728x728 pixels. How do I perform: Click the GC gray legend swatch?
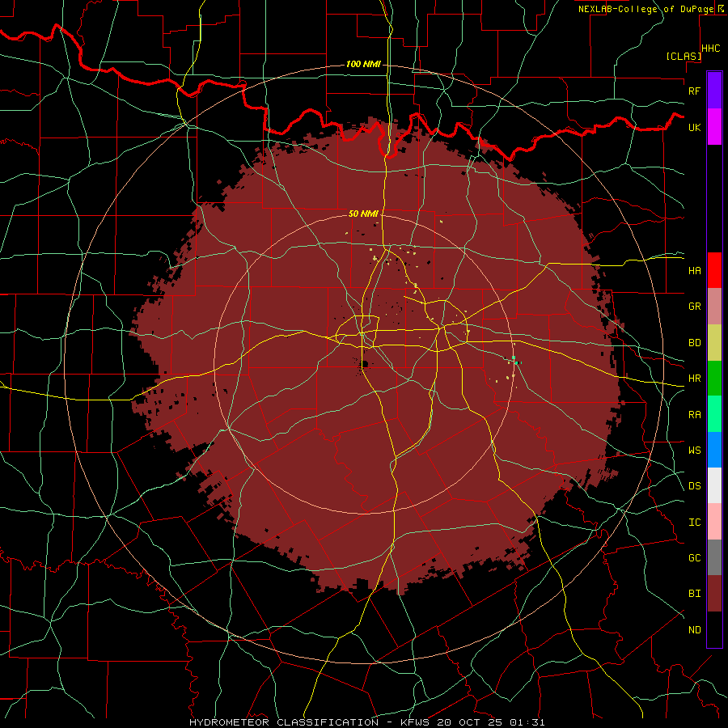(x=714, y=557)
